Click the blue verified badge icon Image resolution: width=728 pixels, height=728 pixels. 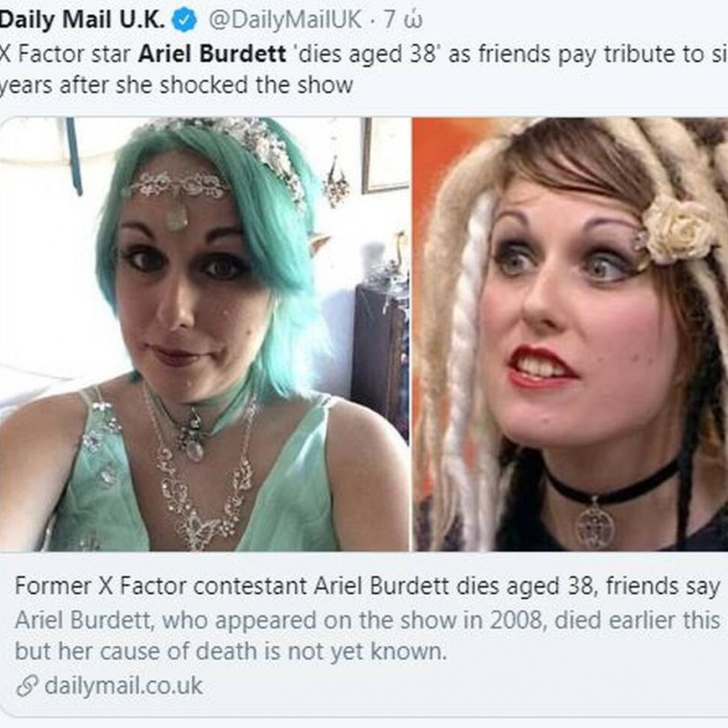click(185, 20)
